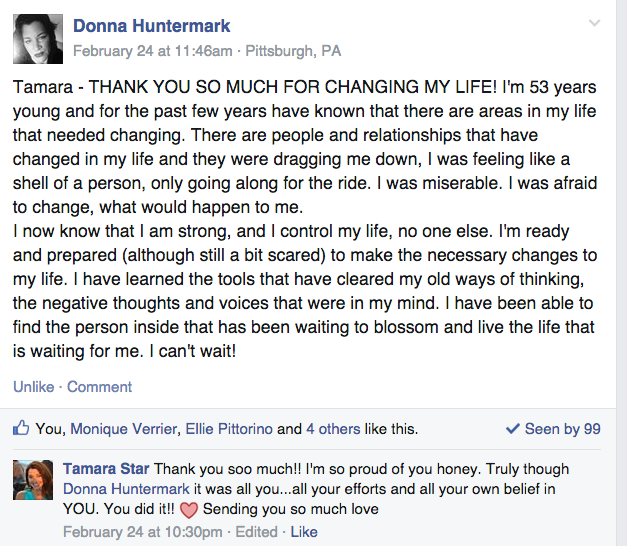The image size is (627, 546).
Task: Open Tamara Star's profile from comment
Action: click(x=104, y=469)
